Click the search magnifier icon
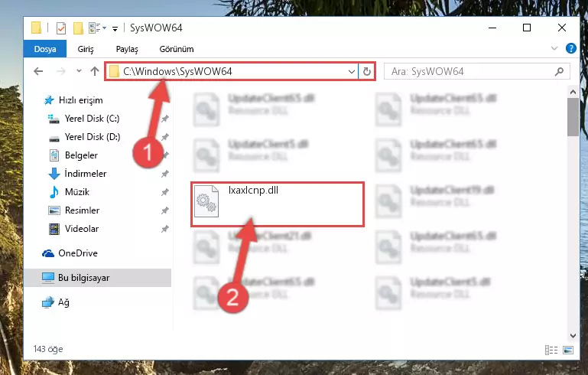 (559, 71)
